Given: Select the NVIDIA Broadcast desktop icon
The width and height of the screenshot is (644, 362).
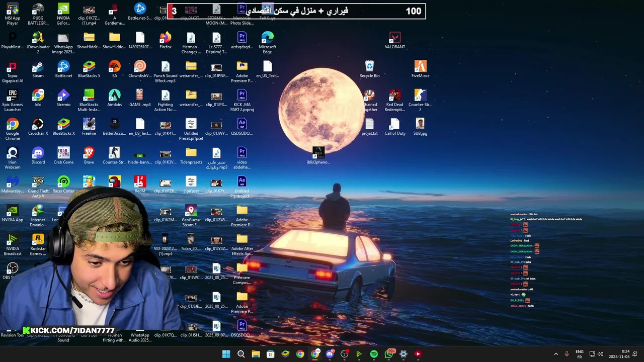Looking at the screenshot, I should pyautogui.click(x=13, y=244).
